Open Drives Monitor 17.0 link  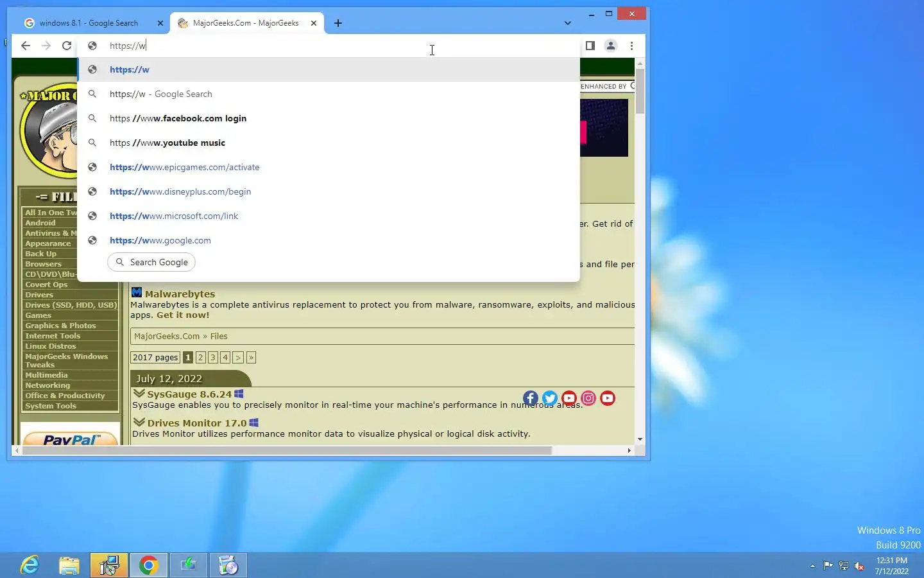(x=197, y=423)
